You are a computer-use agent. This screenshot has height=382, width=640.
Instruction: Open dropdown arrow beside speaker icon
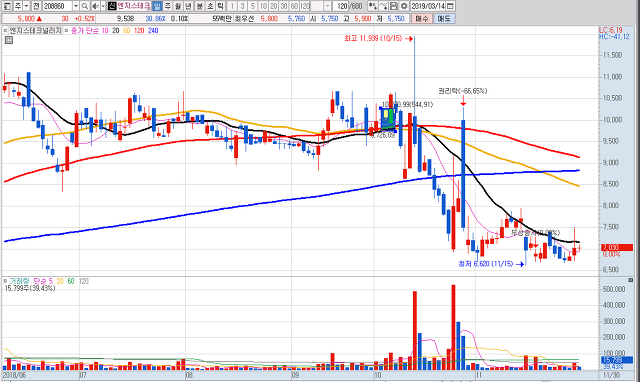103,6
